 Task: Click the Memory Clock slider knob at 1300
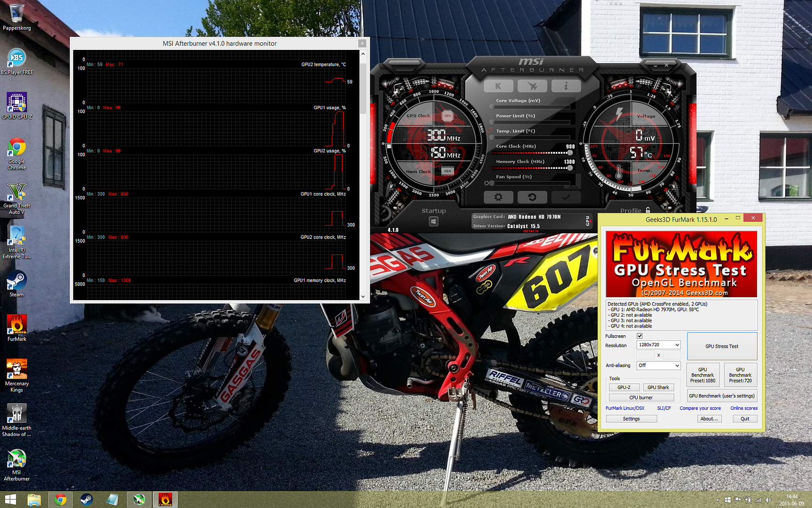[570, 168]
